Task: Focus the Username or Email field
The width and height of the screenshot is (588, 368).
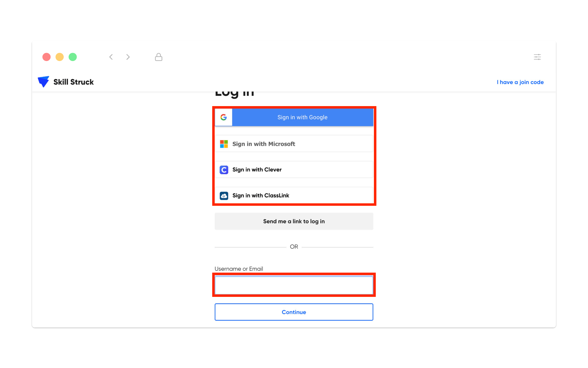Action: [x=294, y=285]
